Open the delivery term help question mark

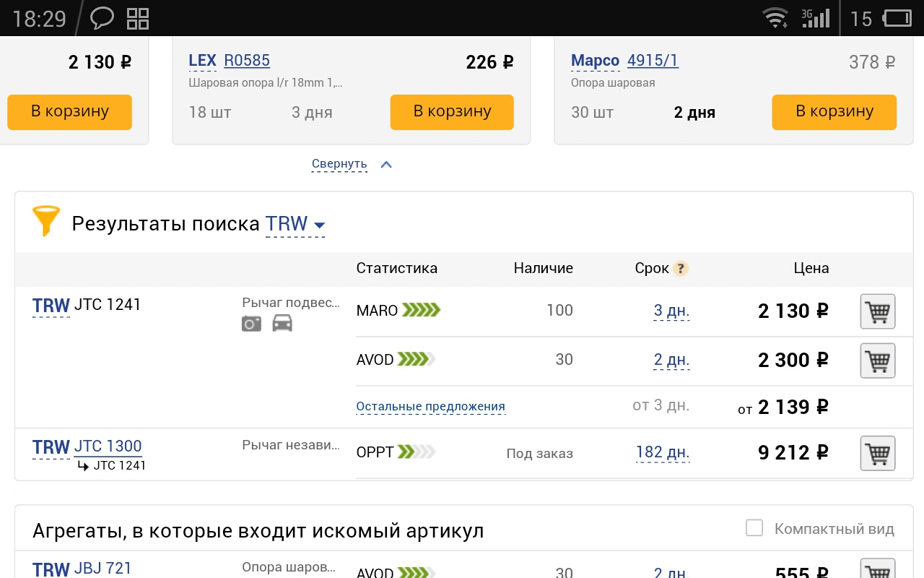(x=680, y=269)
